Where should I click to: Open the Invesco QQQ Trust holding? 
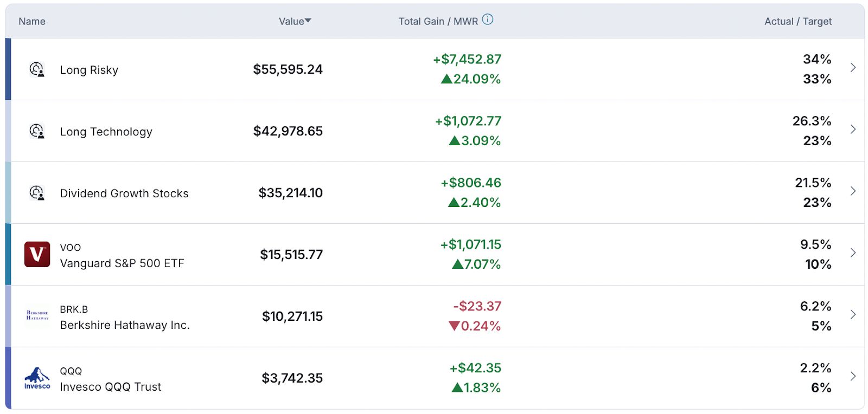(x=111, y=387)
